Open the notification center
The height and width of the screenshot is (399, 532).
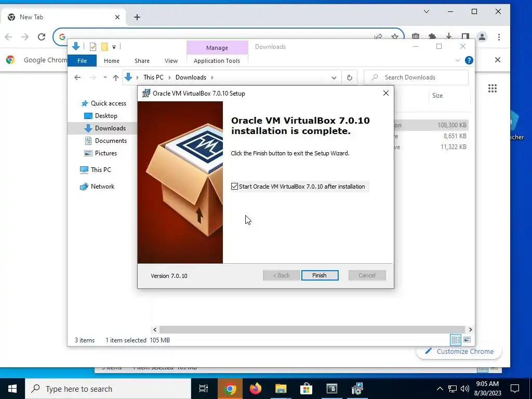coord(515,389)
